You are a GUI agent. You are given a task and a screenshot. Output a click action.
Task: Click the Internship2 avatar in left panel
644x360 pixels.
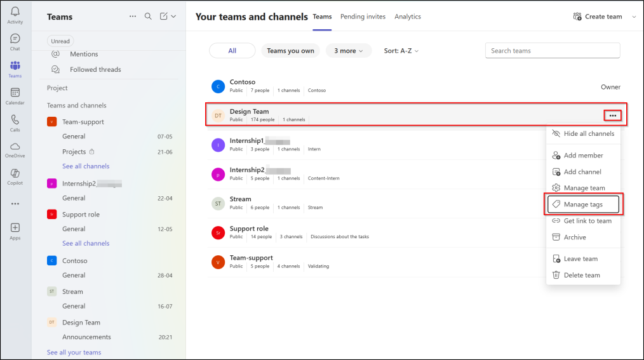click(x=51, y=183)
